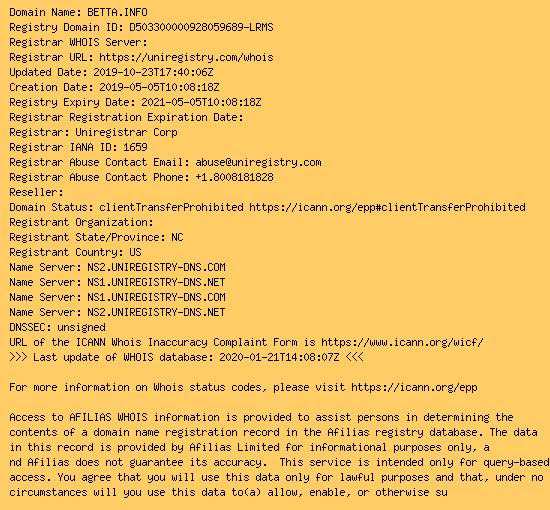Image resolution: width=550 pixels, height=510 pixels.
Task: Click name server NS1.UNIREGISTRY-DNS.NET
Action: click(x=156, y=282)
